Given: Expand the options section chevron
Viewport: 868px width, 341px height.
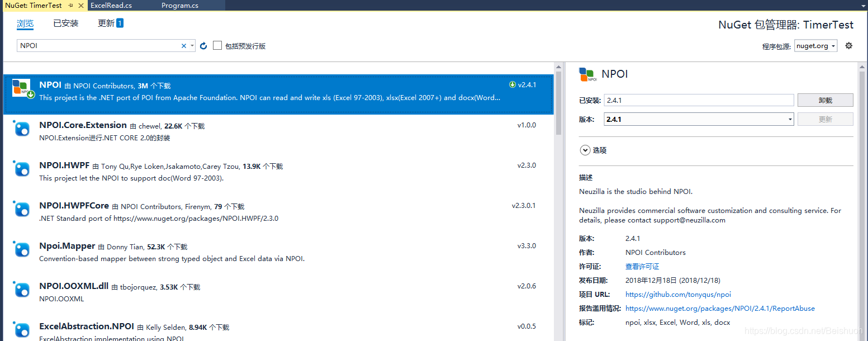Looking at the screenshot, I should pyautogui.click(x=585, y=150).
